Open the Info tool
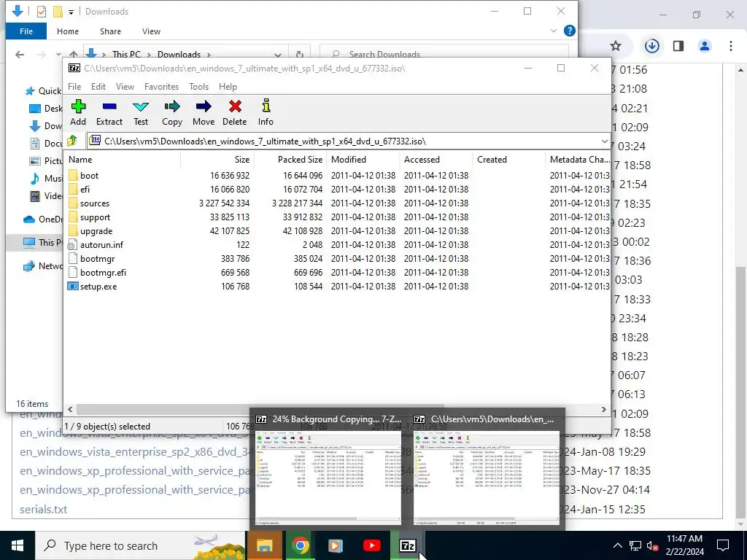 pos(266,112)
